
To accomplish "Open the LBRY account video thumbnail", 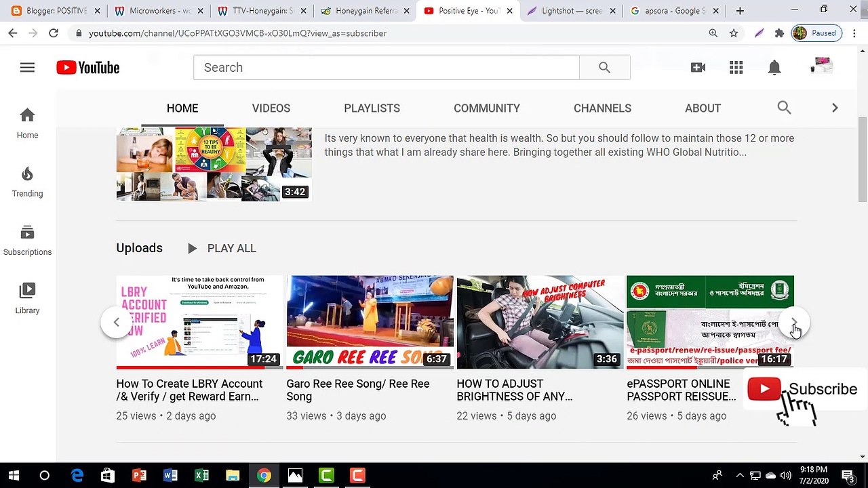I will 199,322.
